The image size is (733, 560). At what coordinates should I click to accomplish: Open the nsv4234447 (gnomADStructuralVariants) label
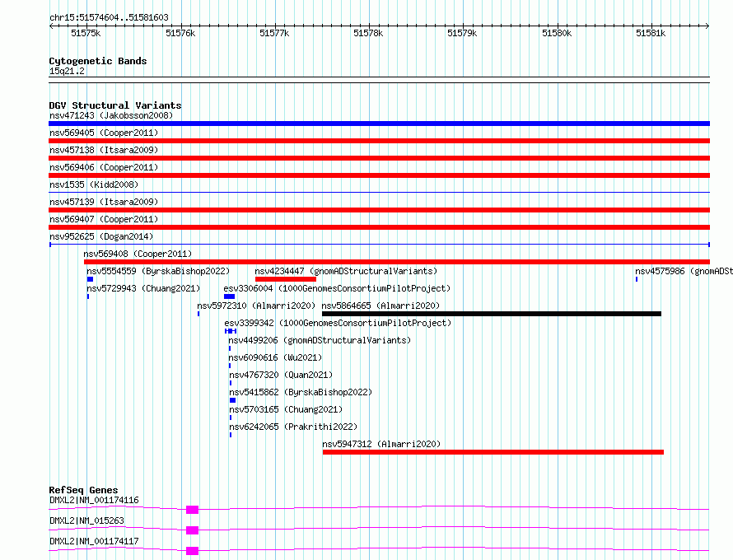[346, 271]
